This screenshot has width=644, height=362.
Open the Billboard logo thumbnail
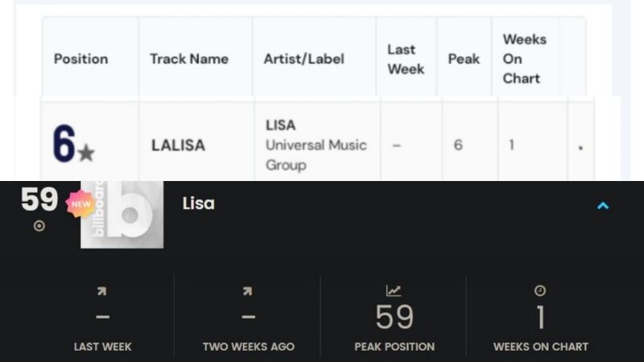122,214
